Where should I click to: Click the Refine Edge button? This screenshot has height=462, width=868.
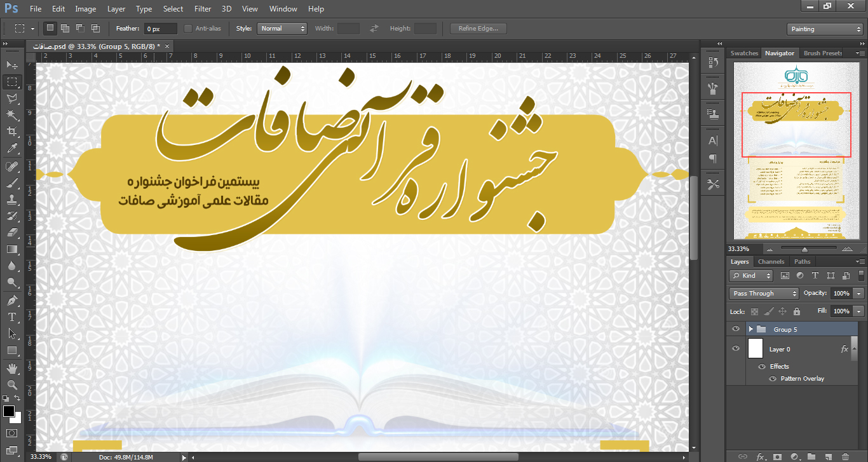(478, 29)
